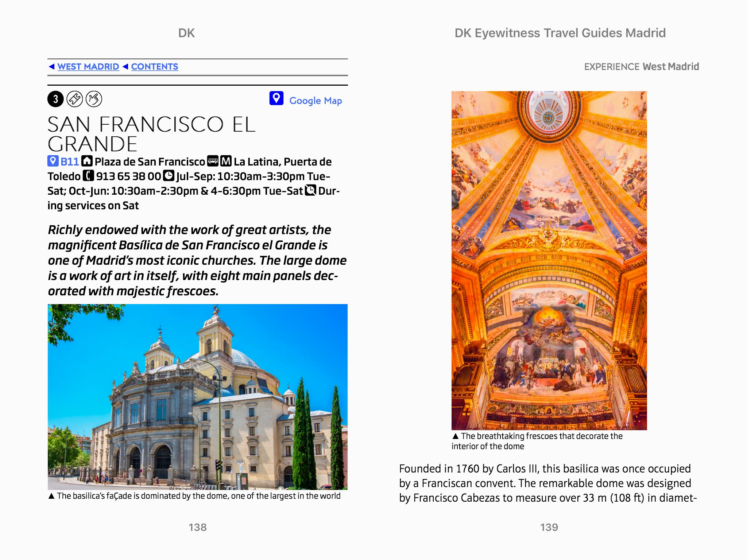
Task: Open the WEST MADRID link
Action: pos(88,67)
